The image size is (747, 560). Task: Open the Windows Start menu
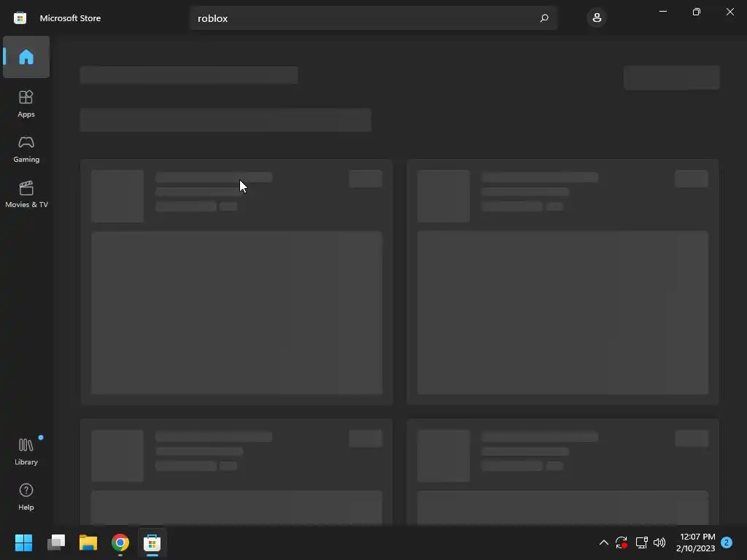tap(23, 542)
